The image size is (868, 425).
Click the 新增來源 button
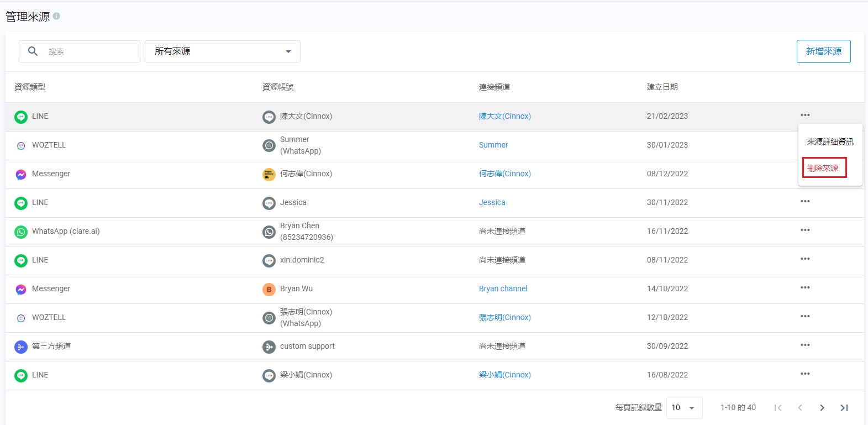point(823,51)
